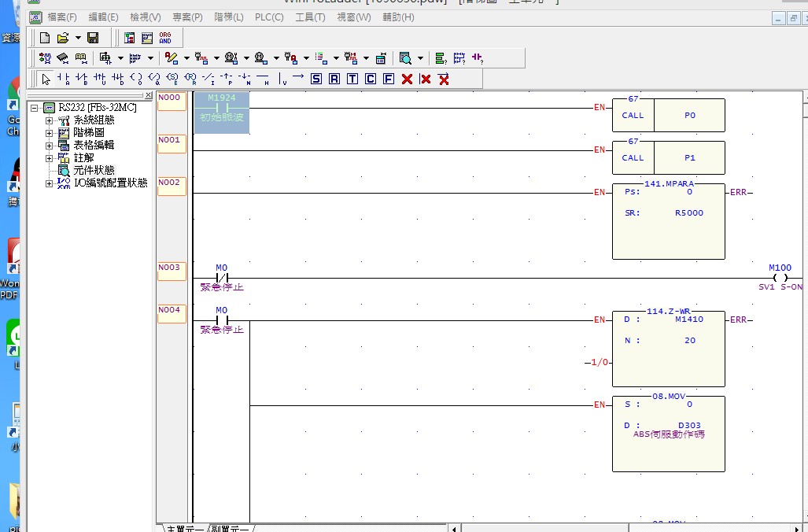
Task: Click the ORG/AND mnemonic view icon
Action: pos(165,38)
